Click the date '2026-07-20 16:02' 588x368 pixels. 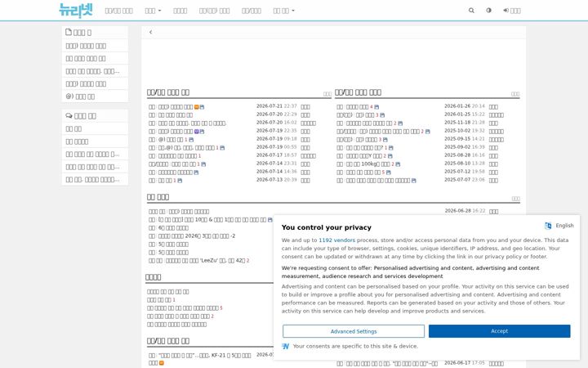[276, 123]
